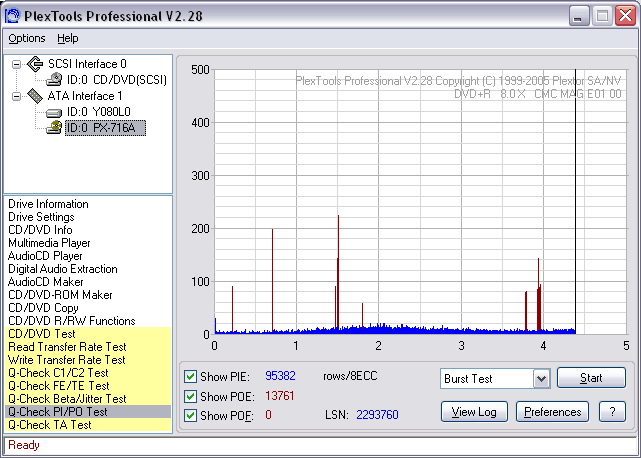
Task: Click the question mark help button
Action: 612,411
